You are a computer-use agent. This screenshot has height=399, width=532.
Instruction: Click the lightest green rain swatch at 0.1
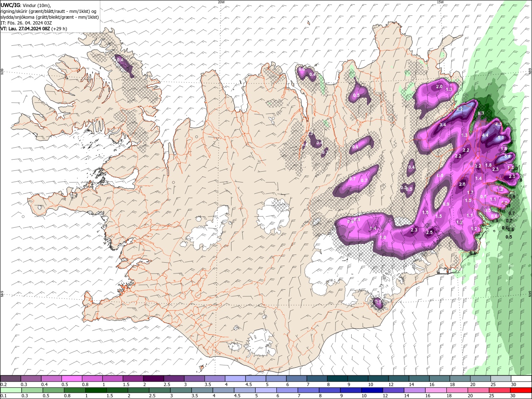(11, 390)
